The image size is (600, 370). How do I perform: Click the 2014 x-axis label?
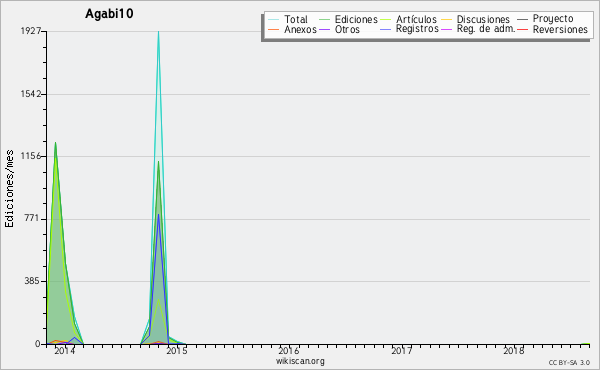(65, 350)
